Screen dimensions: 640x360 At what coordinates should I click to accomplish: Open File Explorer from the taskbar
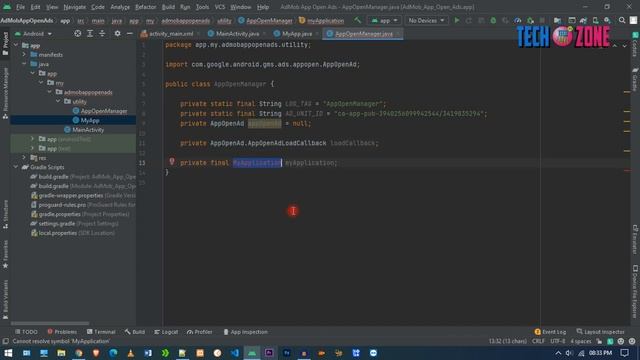(x=61, y=353)
